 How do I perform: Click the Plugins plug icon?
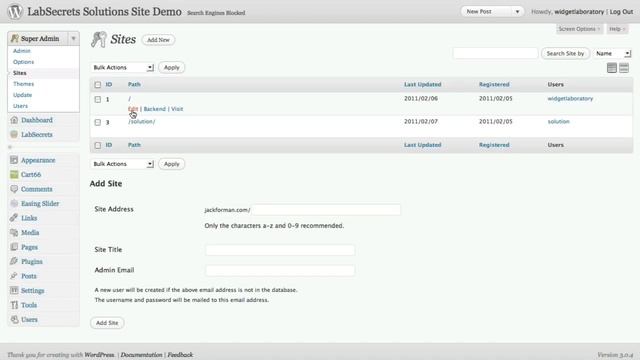[14, 261]
